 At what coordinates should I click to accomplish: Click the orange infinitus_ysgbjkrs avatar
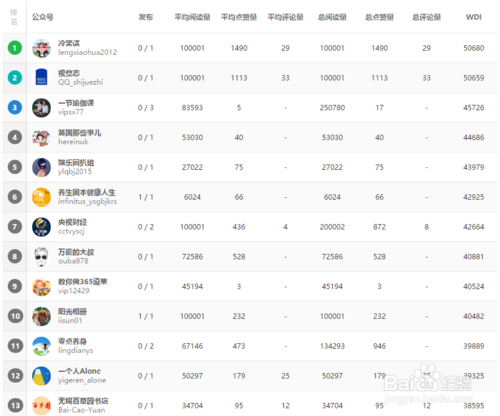(41, 197)
